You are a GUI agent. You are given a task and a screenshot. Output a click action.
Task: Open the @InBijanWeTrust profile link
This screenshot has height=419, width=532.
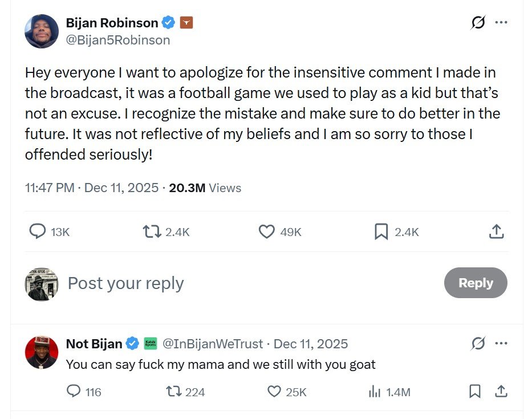pos(213,344)
